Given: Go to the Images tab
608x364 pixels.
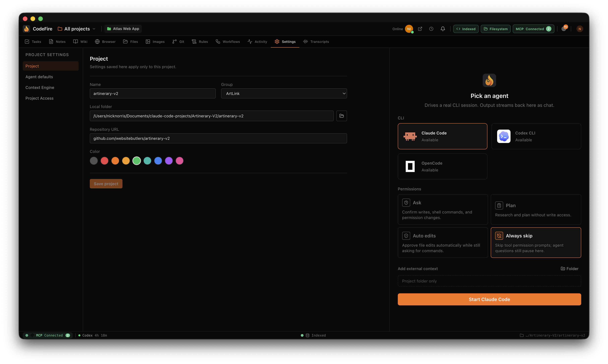Looking at the screenshot, I should (155, 42).
